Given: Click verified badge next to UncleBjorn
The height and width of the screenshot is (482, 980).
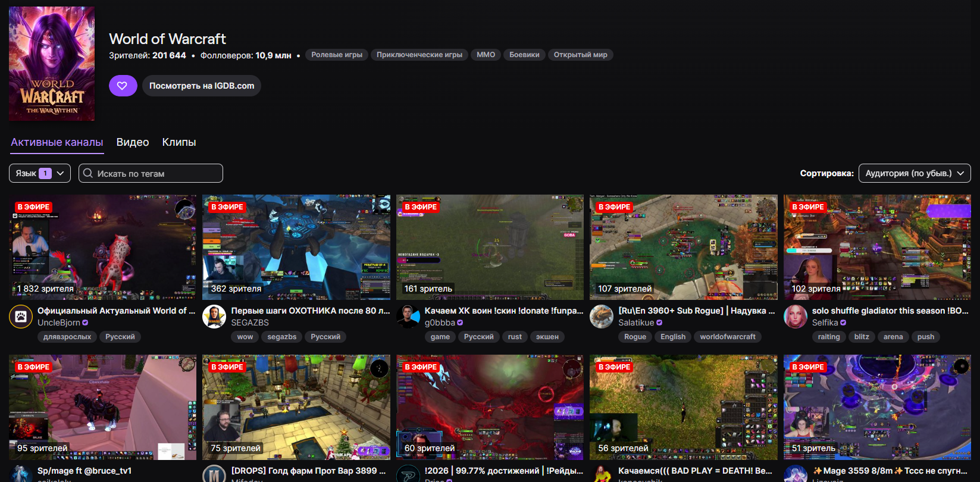Looking at the screenshot, I should 85,323.
